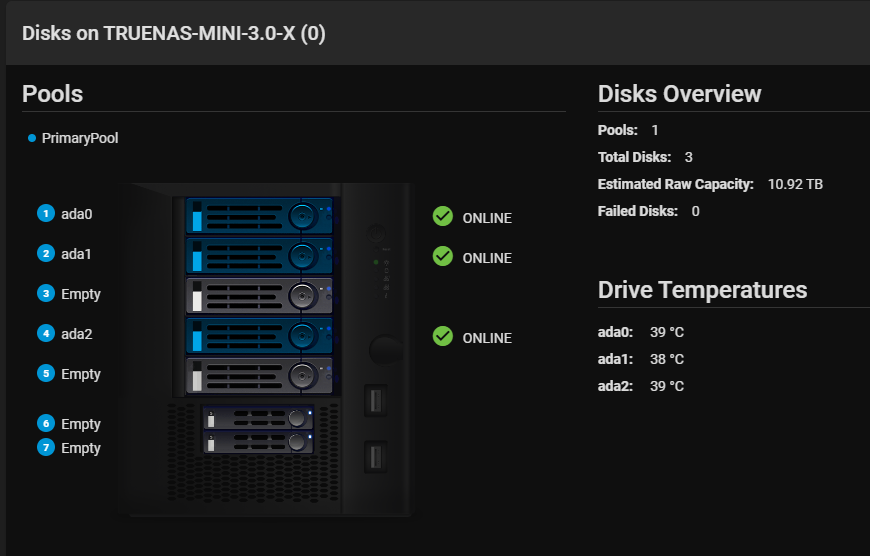Viewport: 870px width, 556px height.
Task: Click the blue PrimaryPool legend dot
Action: [x=32, y=138]
